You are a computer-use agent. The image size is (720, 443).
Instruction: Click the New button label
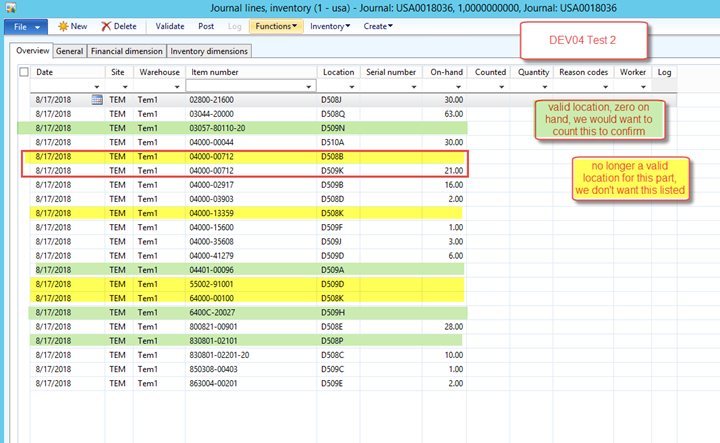79,26
